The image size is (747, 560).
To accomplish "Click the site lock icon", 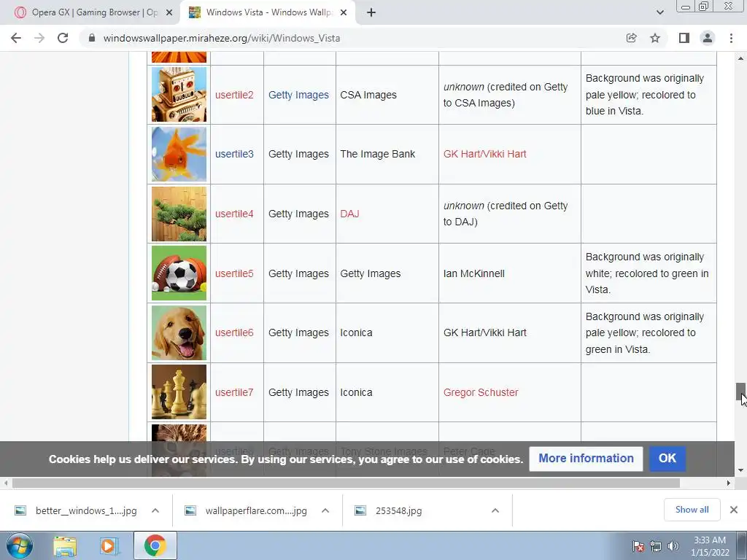I will pos(92,38).
